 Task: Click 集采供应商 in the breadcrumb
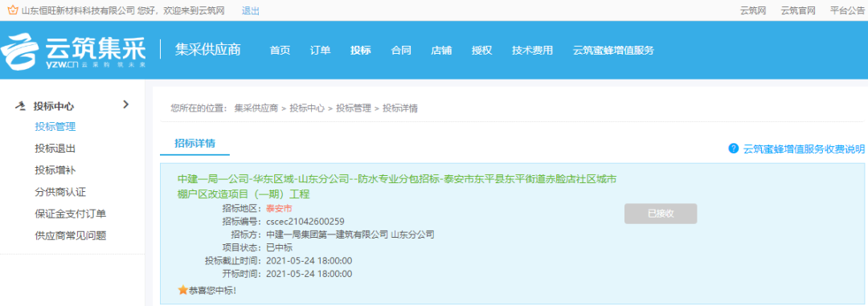[256, 108]
